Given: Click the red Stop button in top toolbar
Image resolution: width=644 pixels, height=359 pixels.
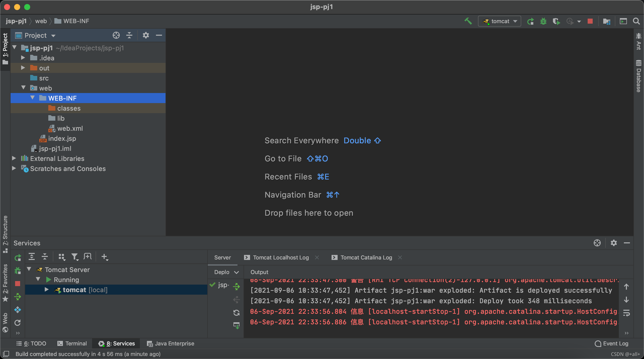Looking at the screenshot, I should point(590,21).
